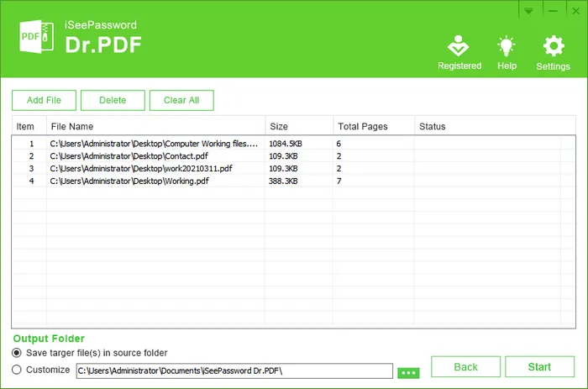Select the Computer Working files row
Screen dimensions: 588x389
click(294, 144)
